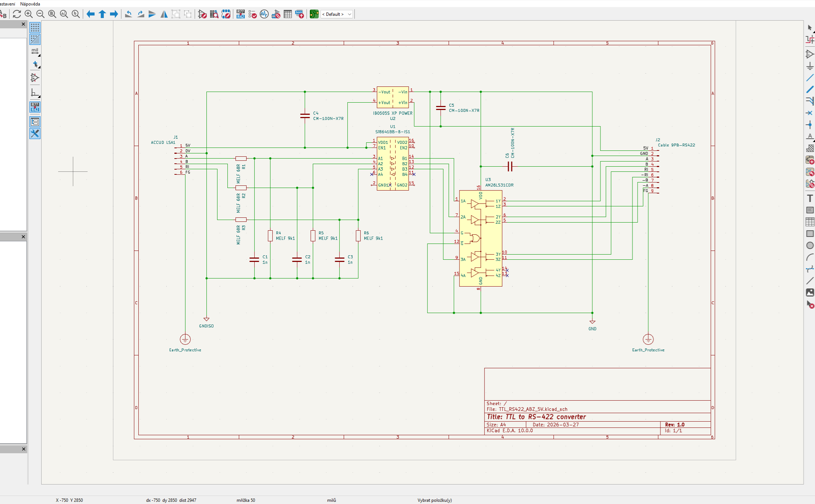Expand the line angle mode selector

35,93
